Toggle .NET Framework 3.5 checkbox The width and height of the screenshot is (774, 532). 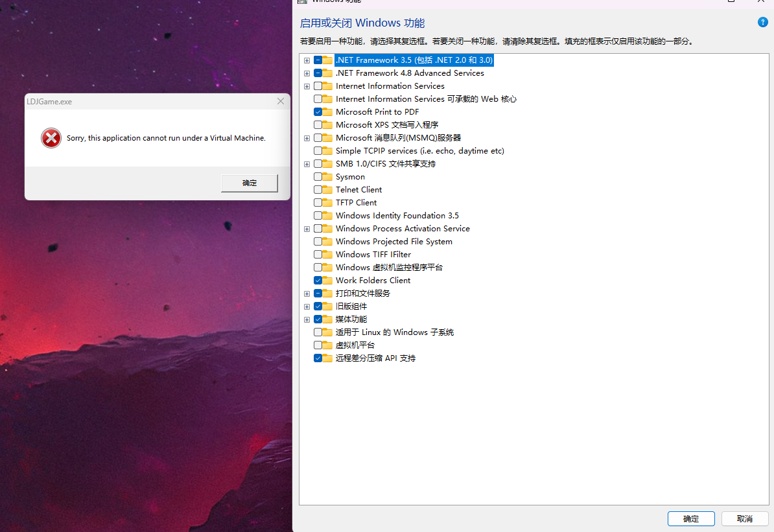(318, 60)
